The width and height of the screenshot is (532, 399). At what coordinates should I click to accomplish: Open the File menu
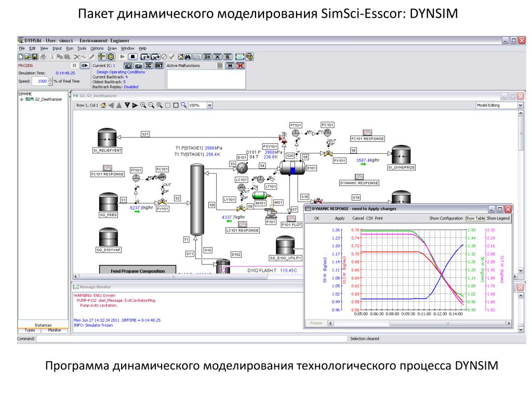22,48
